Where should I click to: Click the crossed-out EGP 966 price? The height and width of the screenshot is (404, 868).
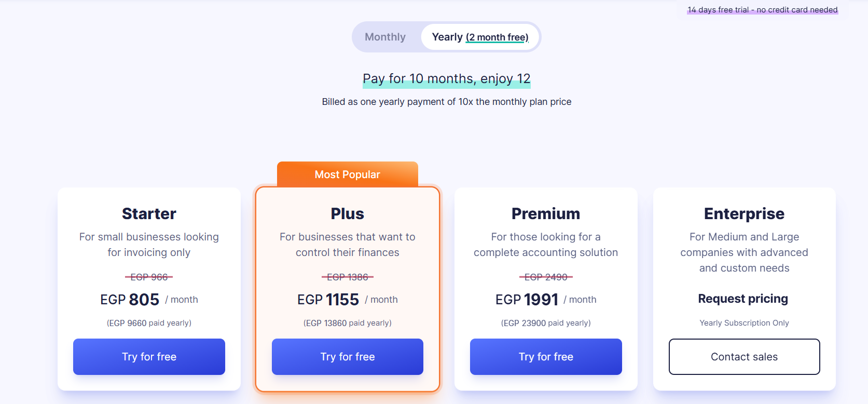click(149, 277)
